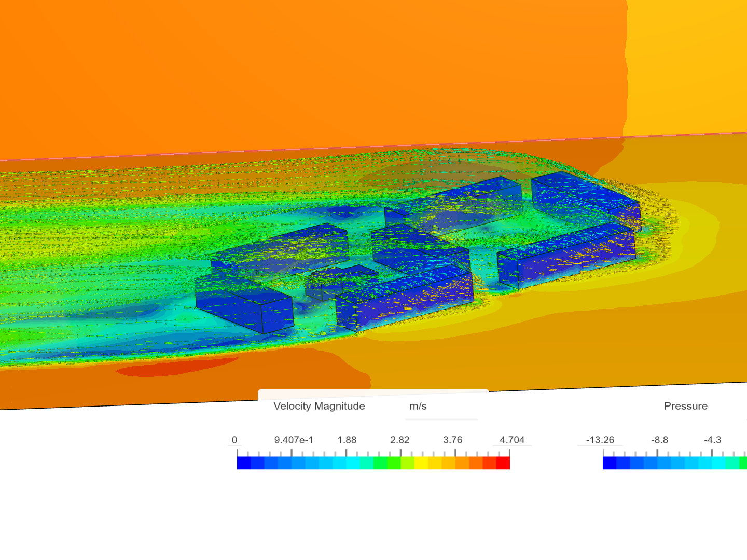Click the Pressure legend title
This screenshot has height=560, width=747.
coord(686,406)
